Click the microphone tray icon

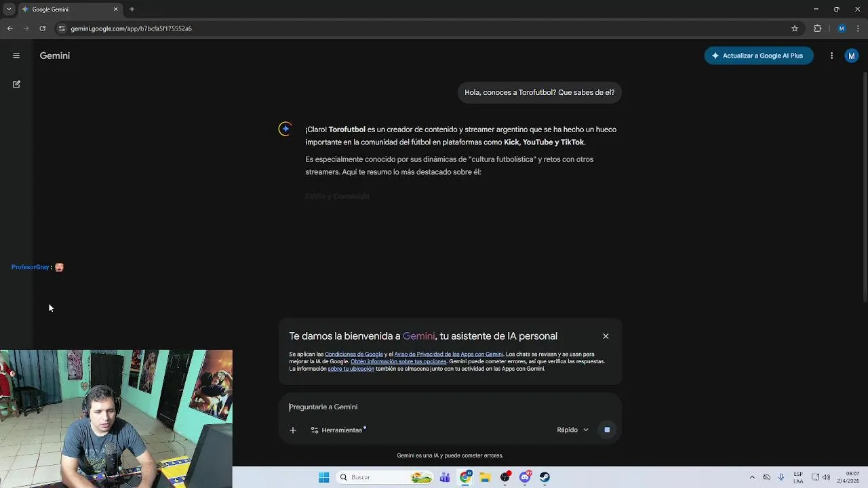pyautogui.click(x=781, y=477)
